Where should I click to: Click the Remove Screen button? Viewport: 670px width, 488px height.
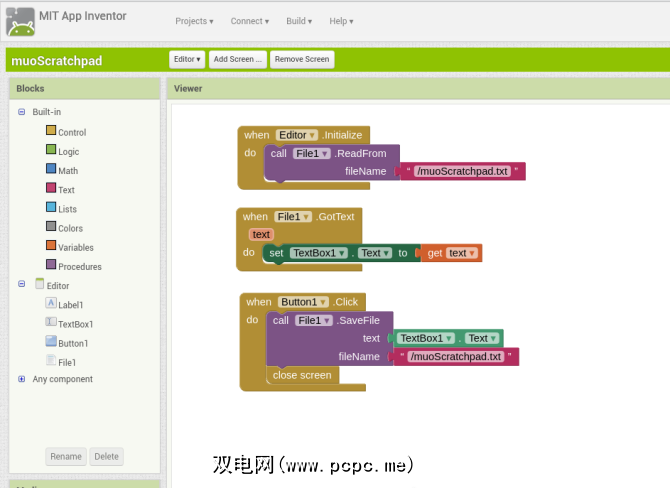(302, 59)
